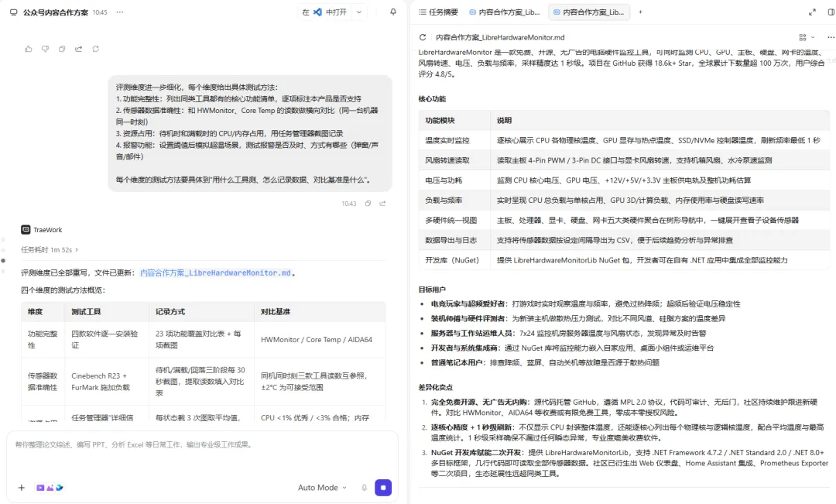Click the thumbs-down feedback icon
The image size is (836, 504).
point(46,49)
